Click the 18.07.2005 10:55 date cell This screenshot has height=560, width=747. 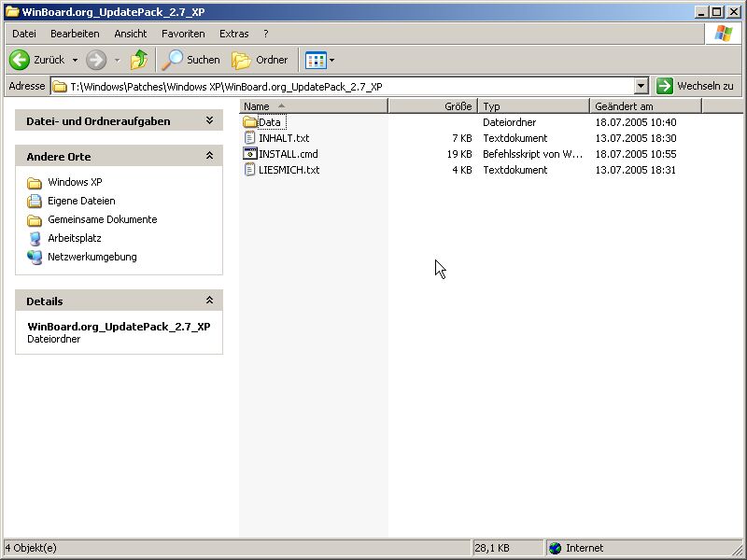coord(636,154)
